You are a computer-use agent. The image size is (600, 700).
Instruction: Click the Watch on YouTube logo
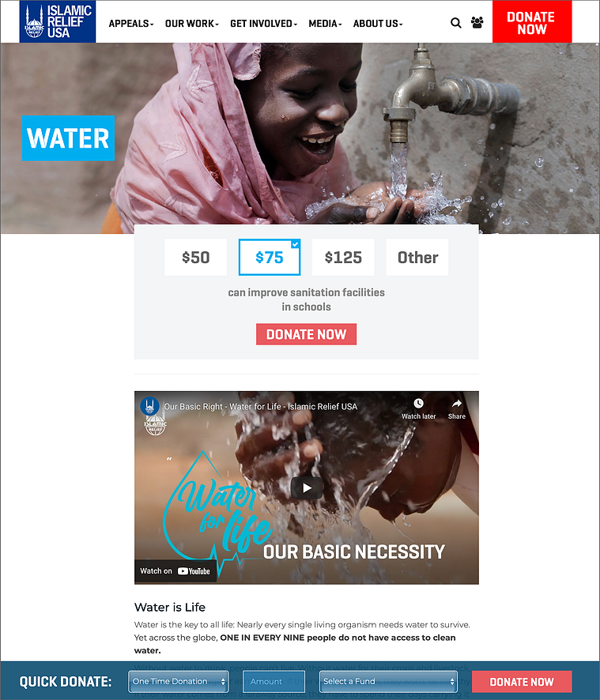tap(194, 571)
